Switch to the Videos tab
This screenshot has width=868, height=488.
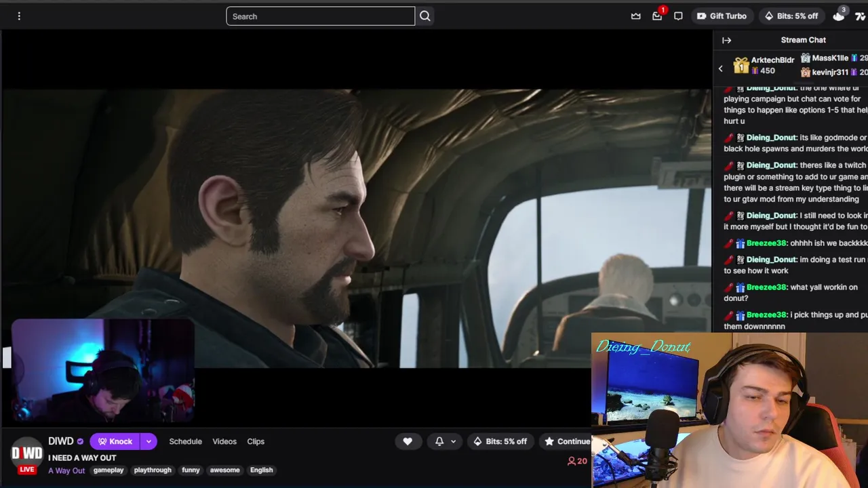pyautogui.click(x=224, y=441)
